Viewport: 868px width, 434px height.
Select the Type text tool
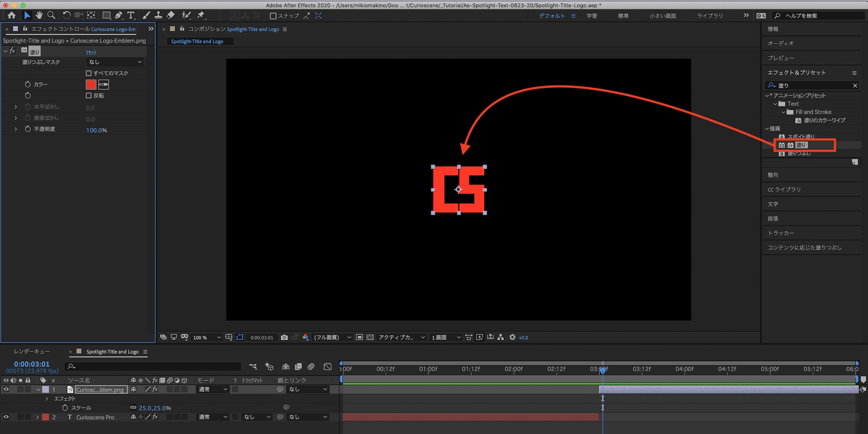(131, 15)
